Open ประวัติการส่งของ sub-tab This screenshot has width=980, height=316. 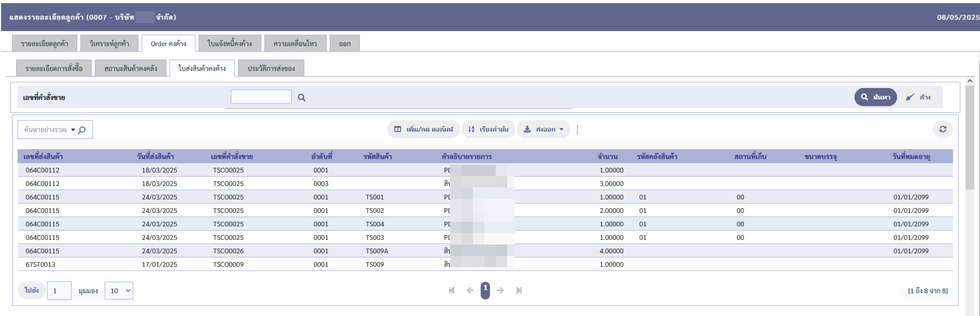pos(271,68)
